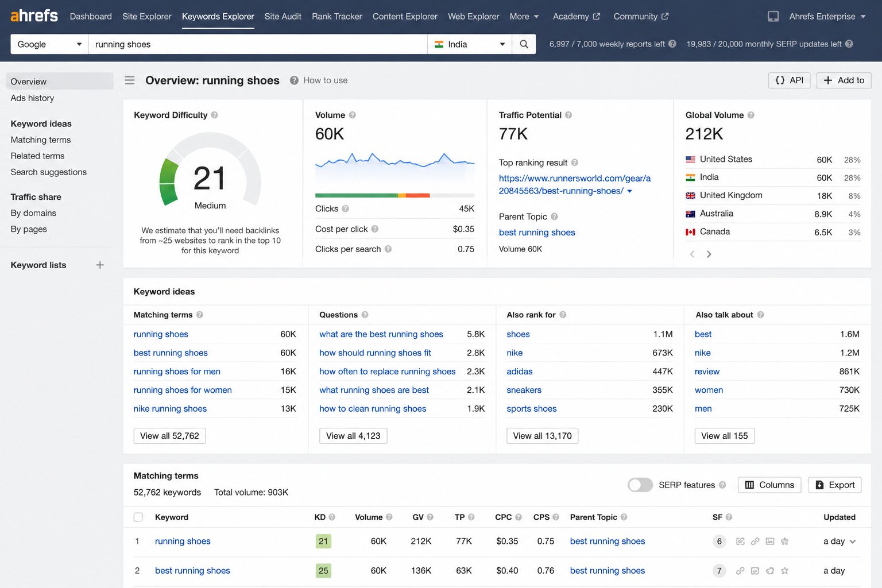Click the Global Volume help icon
882x588 pixels.
tap(751, 115)
